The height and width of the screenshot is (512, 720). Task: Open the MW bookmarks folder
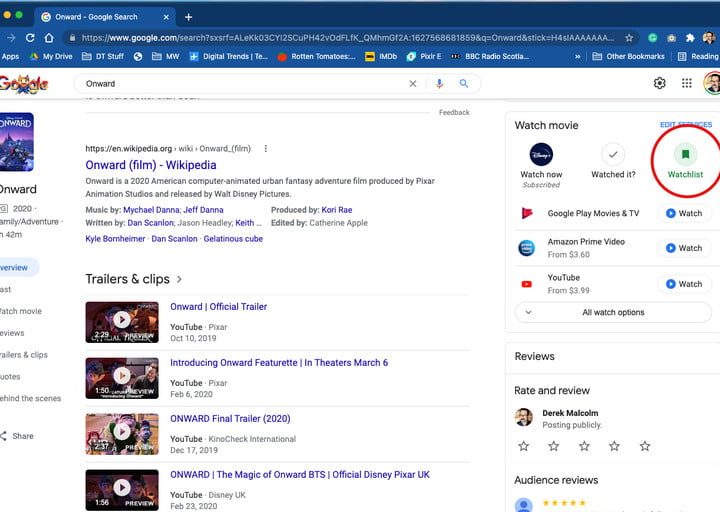[165, 56]
